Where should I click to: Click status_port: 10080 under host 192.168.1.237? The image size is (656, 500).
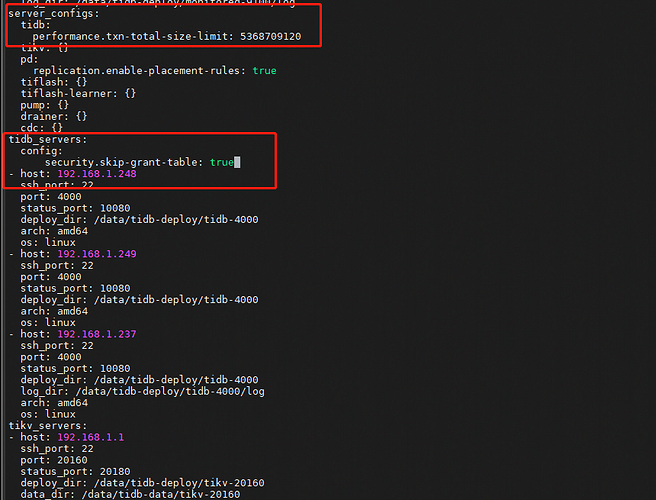[x=75, y=368]
